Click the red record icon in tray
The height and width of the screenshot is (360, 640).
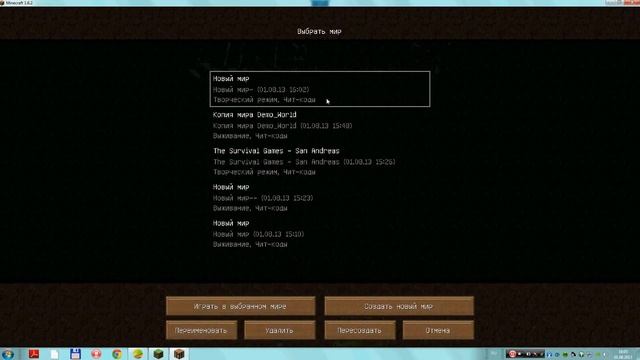pyautogui.click(x=512, y=354)
